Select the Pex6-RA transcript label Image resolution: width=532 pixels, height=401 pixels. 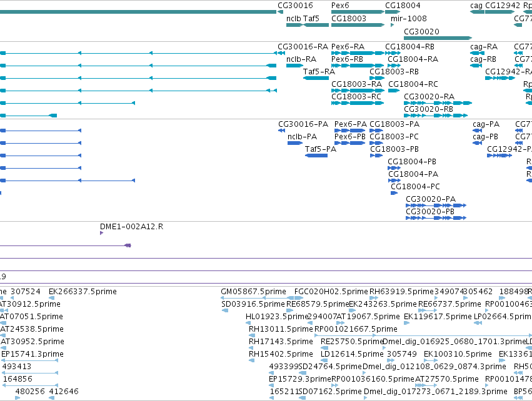coord(348,47)
